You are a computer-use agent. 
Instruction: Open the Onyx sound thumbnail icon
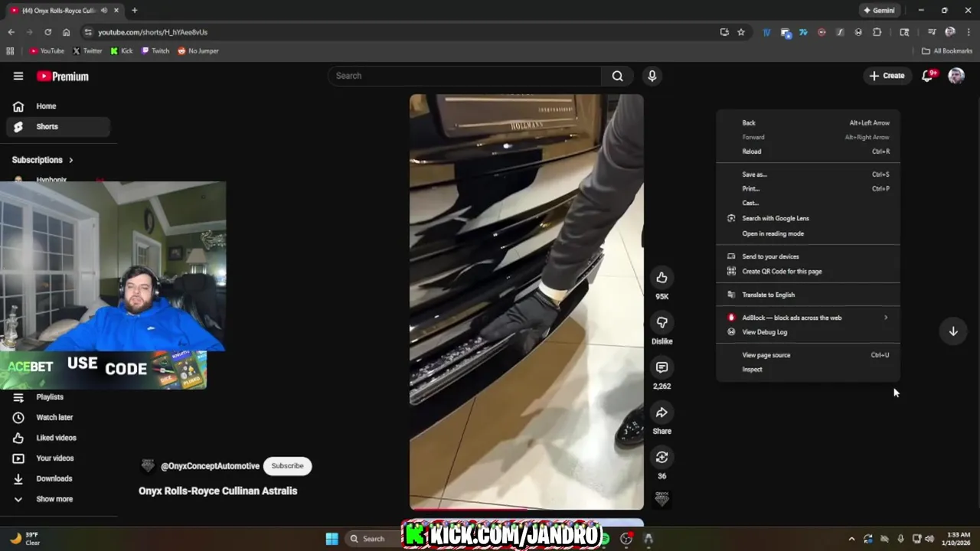click(x=661, y=499)
